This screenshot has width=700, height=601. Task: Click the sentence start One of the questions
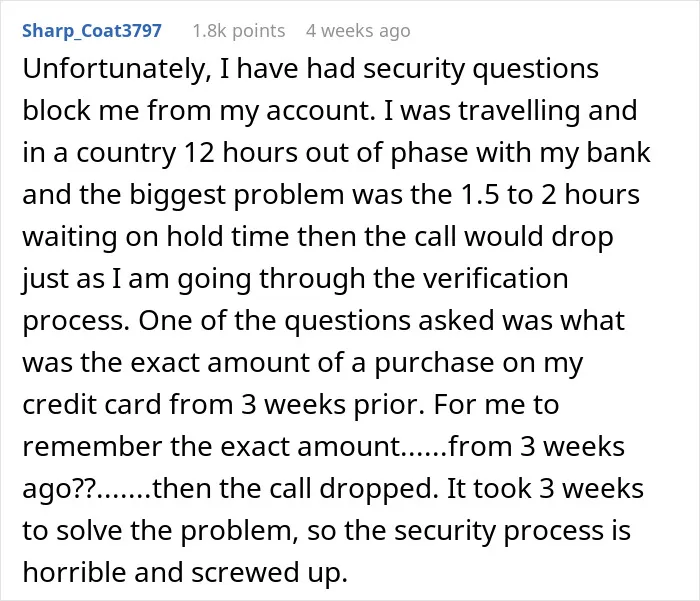pos(274,321)
